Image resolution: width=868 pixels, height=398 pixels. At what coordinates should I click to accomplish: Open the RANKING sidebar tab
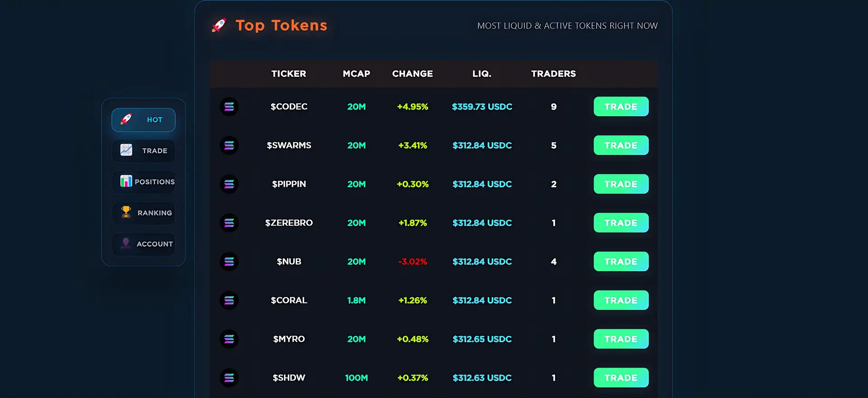pyautogui.click(x=144, y=213)
